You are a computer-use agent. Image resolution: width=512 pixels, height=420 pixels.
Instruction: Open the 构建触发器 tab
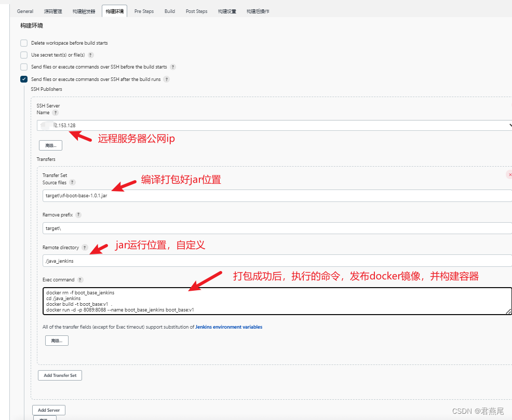(84, 11)
